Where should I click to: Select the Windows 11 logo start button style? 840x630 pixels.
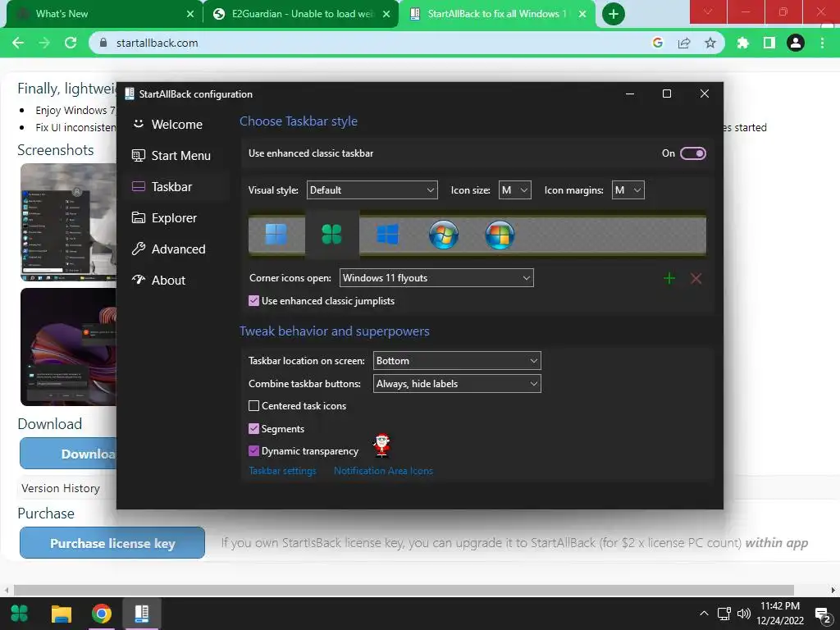276,234
